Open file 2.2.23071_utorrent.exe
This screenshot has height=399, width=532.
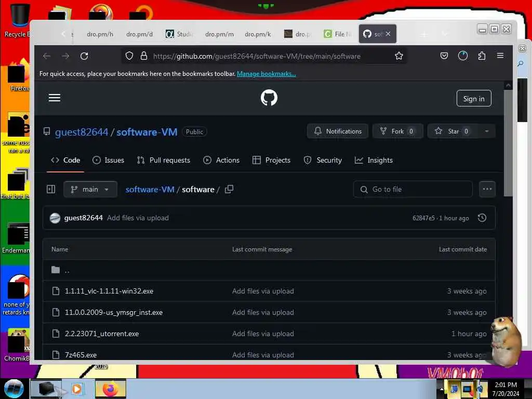[102, 334]
